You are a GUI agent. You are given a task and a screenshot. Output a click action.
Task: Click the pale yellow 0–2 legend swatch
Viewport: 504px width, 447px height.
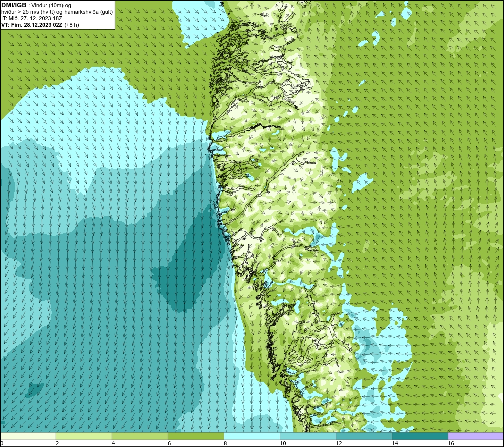(x=28, y=436)
